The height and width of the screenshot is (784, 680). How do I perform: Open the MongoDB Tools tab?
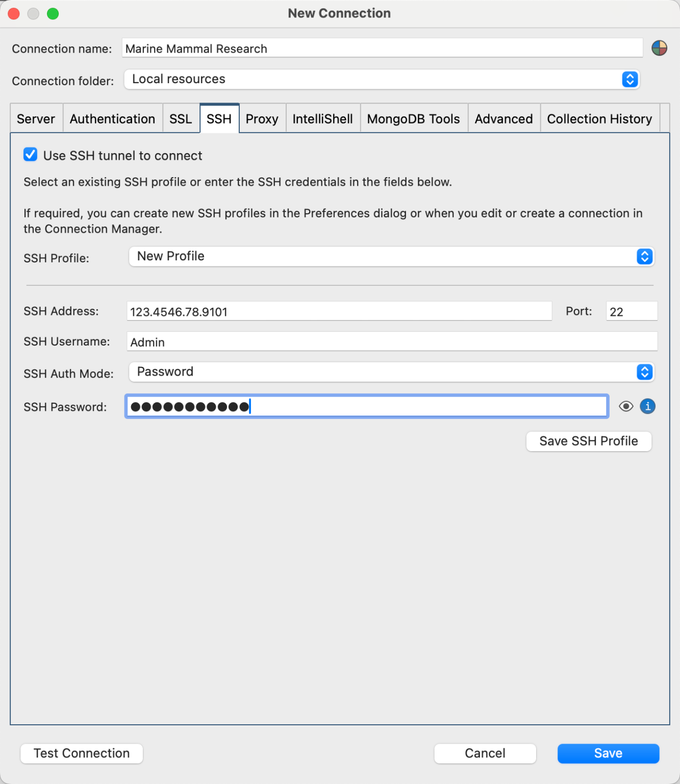tap(413, 118)
